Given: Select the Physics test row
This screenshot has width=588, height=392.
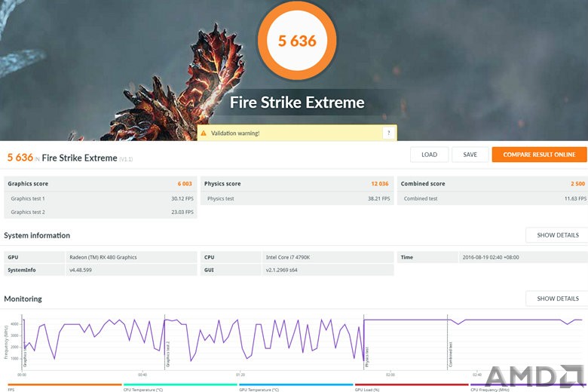Looking at the screenshot, I should [x=297, y=198].
